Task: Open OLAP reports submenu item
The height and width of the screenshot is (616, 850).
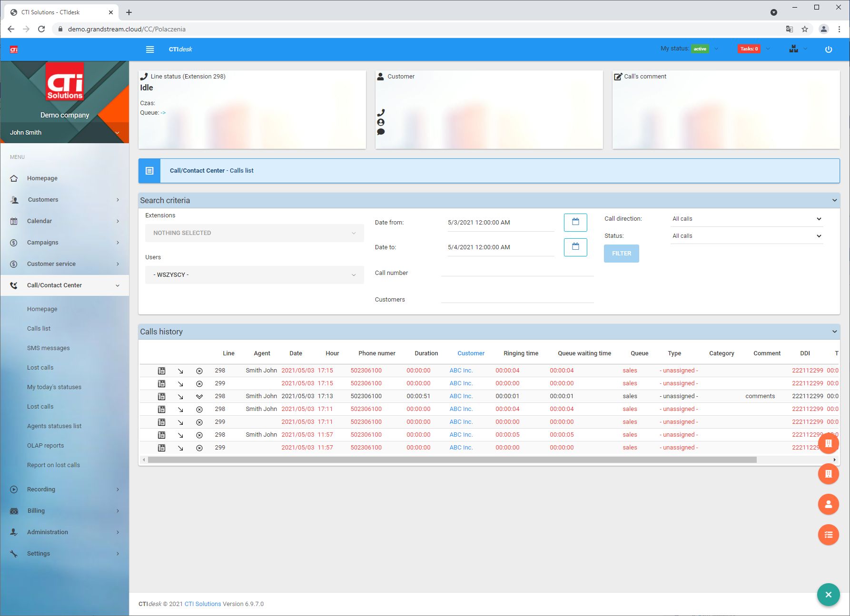Action: [x=45, y=446]
